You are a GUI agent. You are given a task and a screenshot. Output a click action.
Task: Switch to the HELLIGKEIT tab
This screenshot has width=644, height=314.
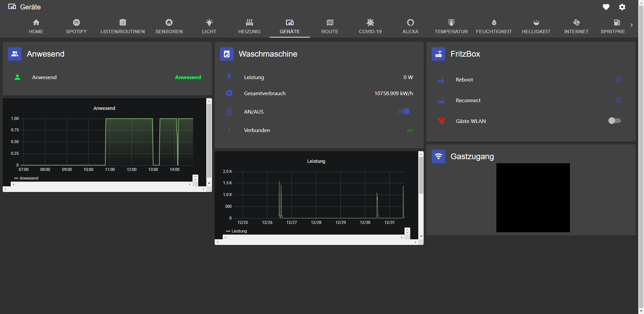[x=536, y=26]
